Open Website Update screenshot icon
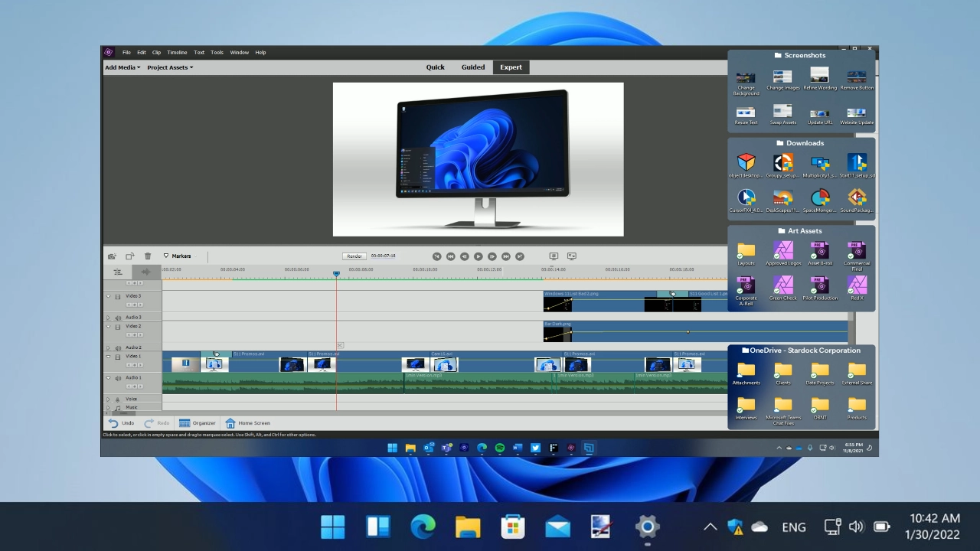 pyautogui.click(x=857, y=115)
